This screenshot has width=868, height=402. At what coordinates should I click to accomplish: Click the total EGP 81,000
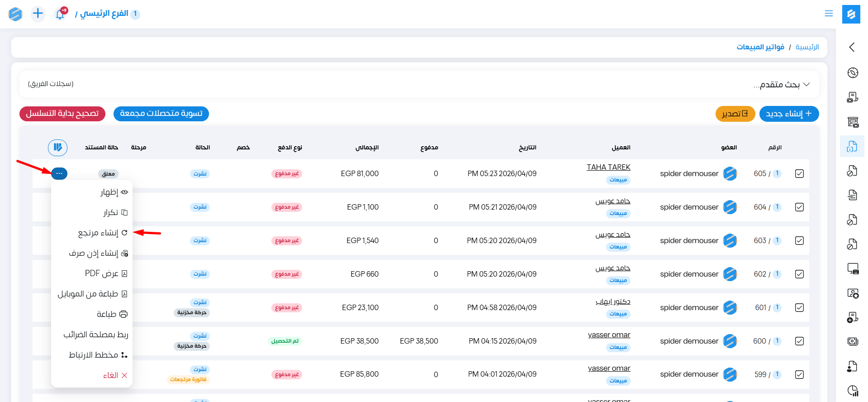point(360,173)
